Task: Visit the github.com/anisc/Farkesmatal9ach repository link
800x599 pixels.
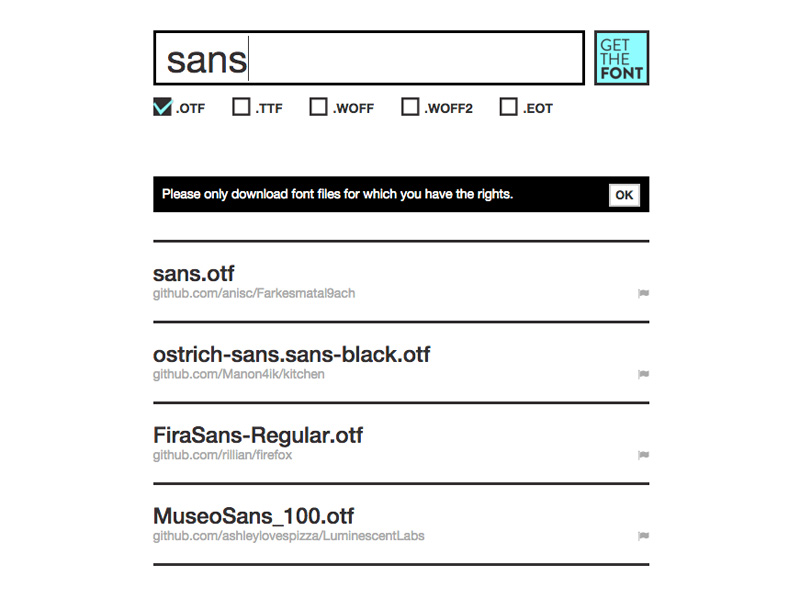Action: (252, 292)
